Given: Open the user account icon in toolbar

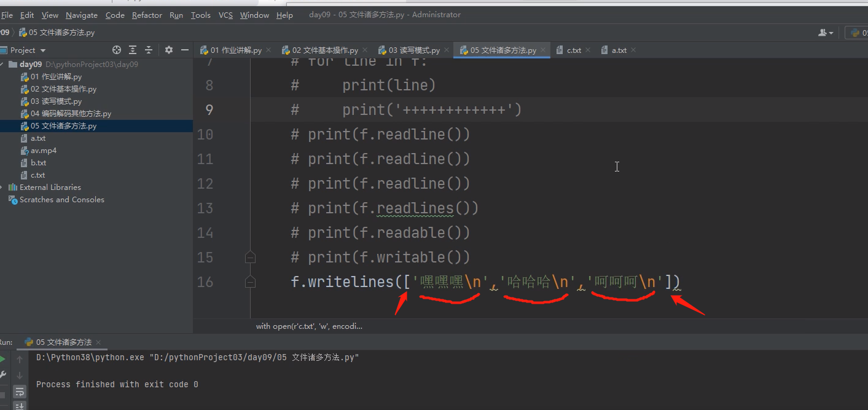Looking at the screenshot, I should click(x=826, y=33).
